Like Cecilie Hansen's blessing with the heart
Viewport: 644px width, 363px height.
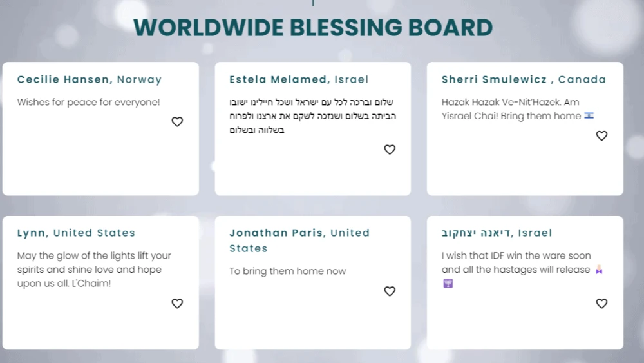177,122
